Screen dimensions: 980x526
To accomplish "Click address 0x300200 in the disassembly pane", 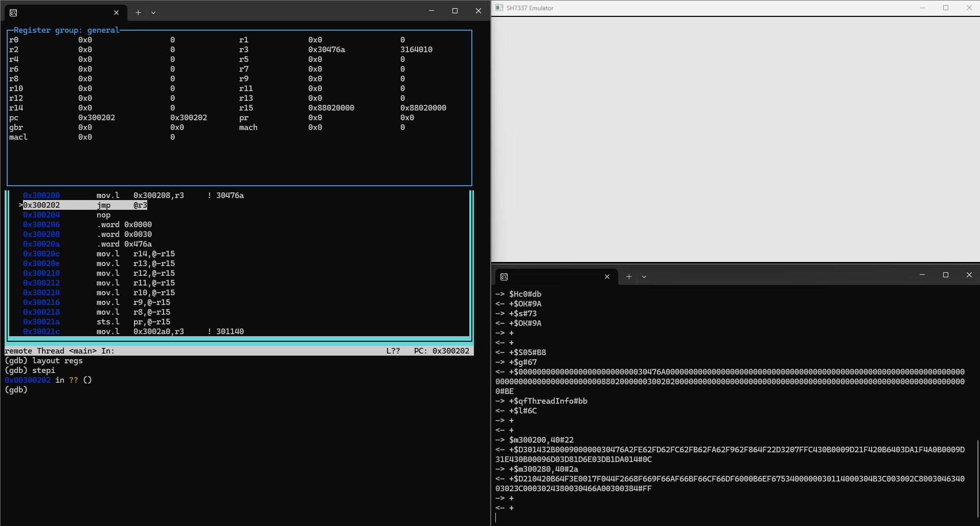I will [41, 195].
